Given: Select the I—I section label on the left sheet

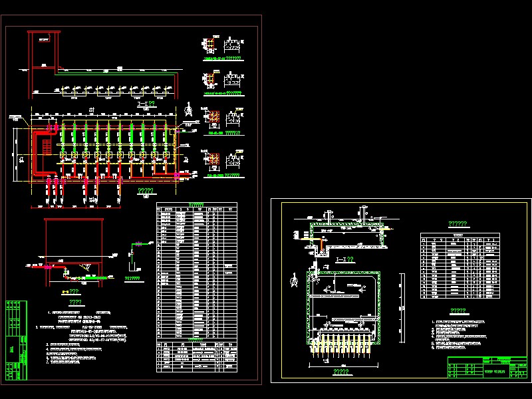Looking at the screenshot, I should point(146,104).
